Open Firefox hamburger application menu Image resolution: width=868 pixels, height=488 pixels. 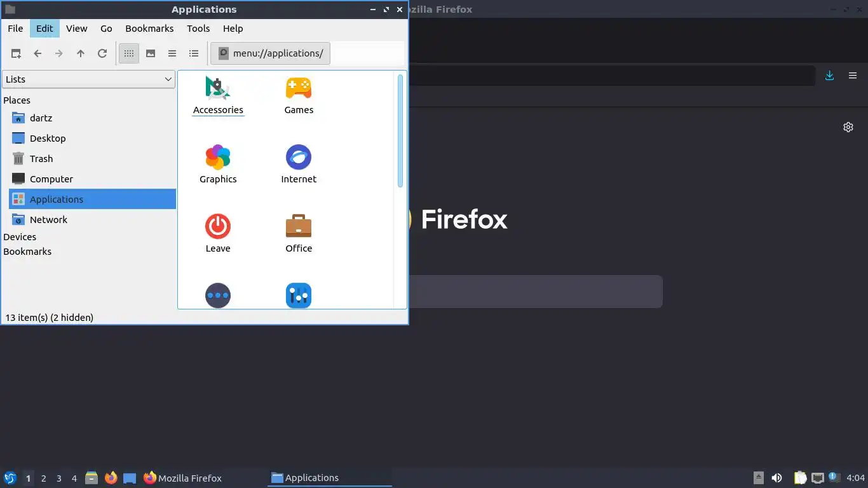tap(853, 76)
